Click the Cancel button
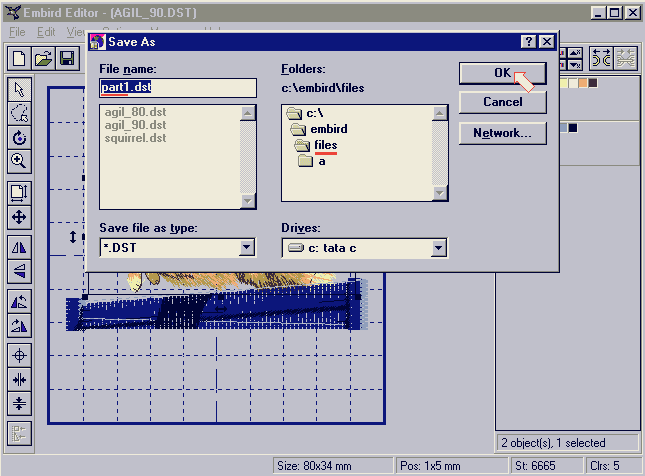This screenshot has height=476, width=645. [x=502, y=102]
